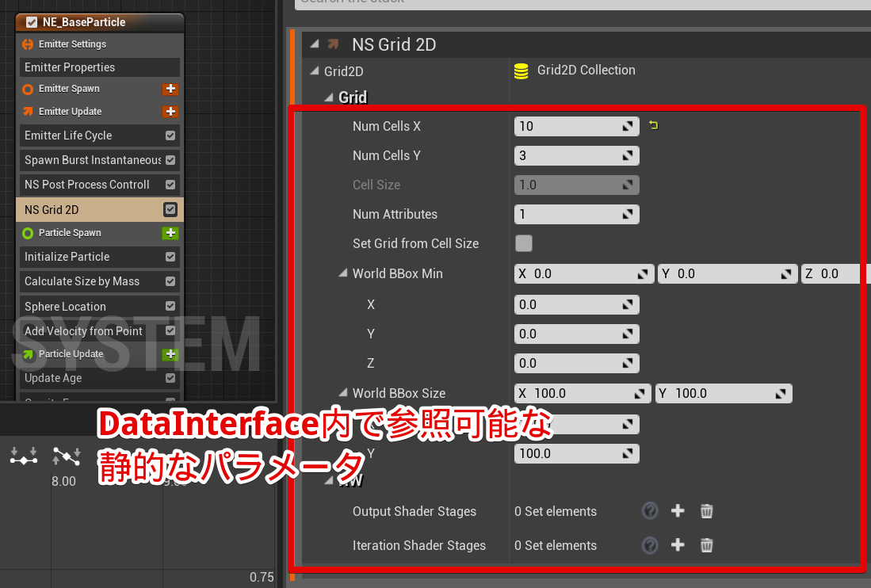Add module to Particle Spawn with green plus
871x588 pixels.
170,233
